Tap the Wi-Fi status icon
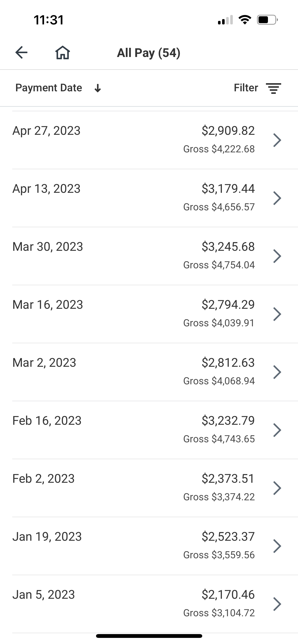The width and height of the screenshot is (298, 644). [245, 20]
